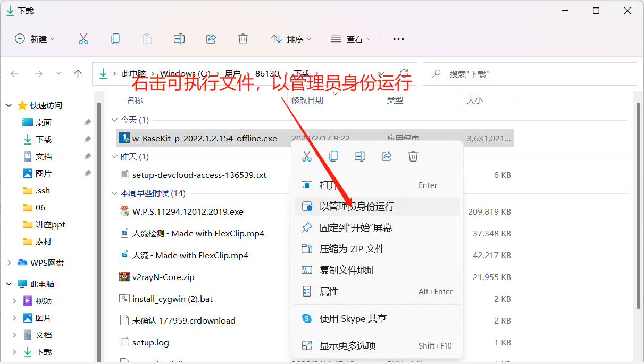The image size is (644, 364).
Task: Click the Delete trash icon in the toolbar
Action: pyautogui.click(x=243, y=39)
